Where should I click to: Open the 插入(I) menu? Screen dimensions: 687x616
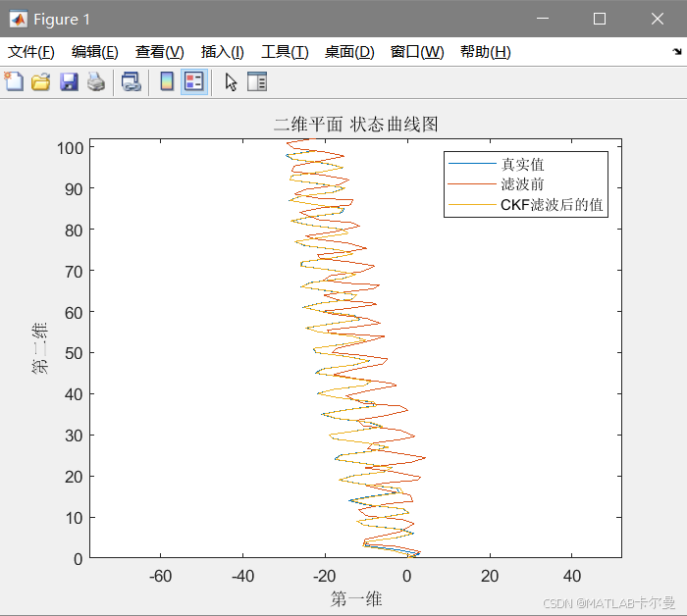click(x=222, y=52)
